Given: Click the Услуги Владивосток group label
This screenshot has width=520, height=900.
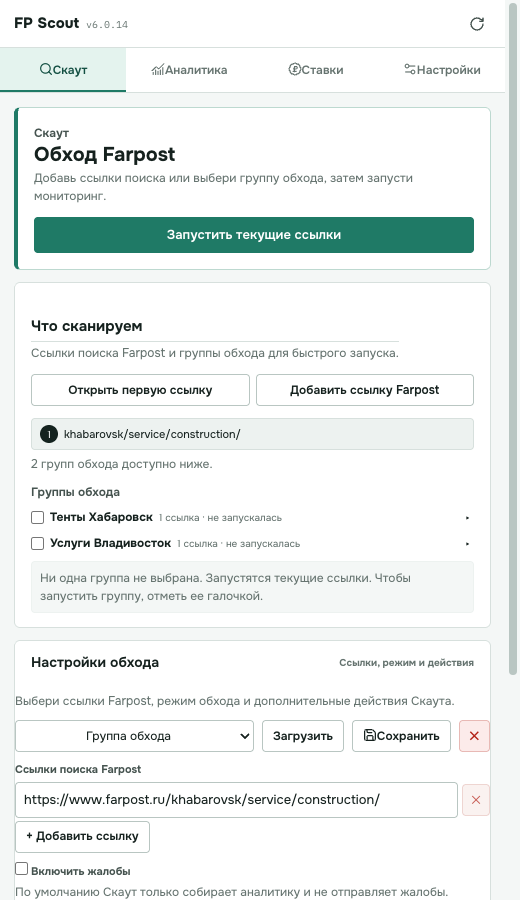Looking at the screenshot, I should point(110,543).
